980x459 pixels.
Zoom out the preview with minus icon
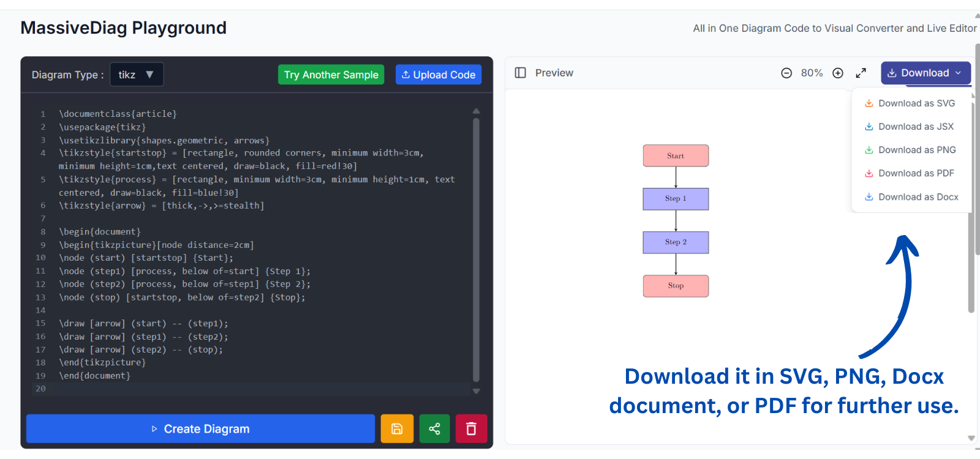click(x=786, y=73)
